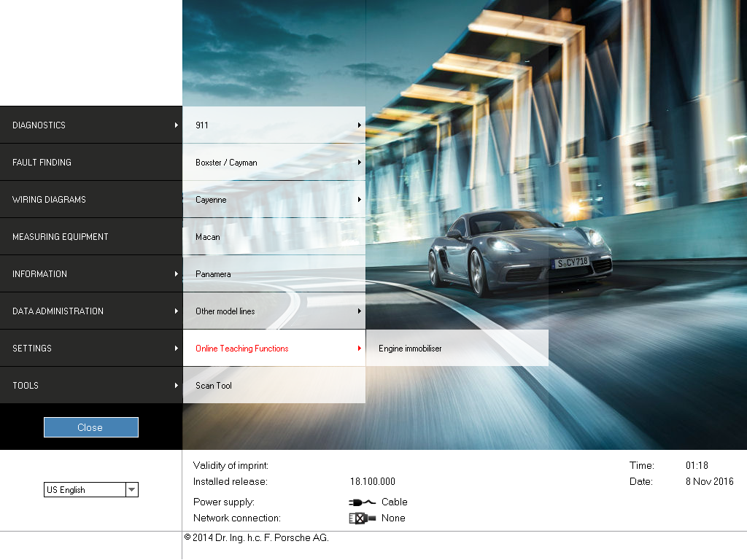Select the 911 model line
Screen dimensions: 747x560
coord(274,125)
